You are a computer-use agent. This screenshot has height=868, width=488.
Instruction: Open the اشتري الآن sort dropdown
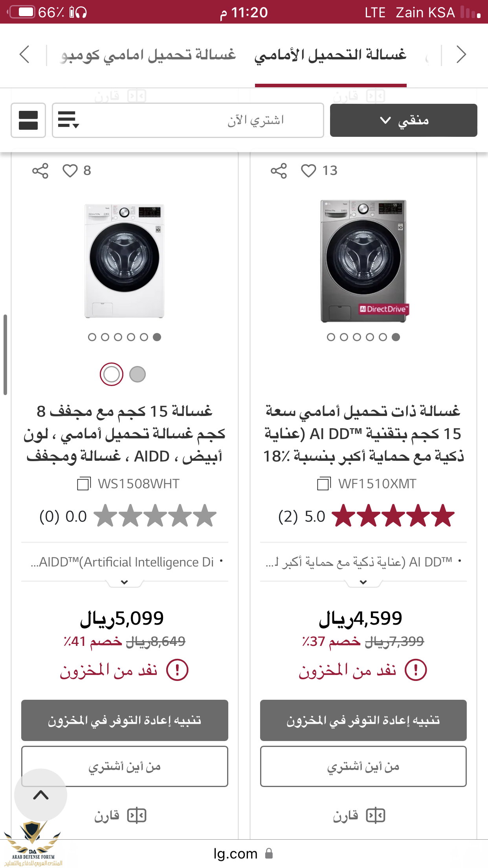(x=188, y=120)
